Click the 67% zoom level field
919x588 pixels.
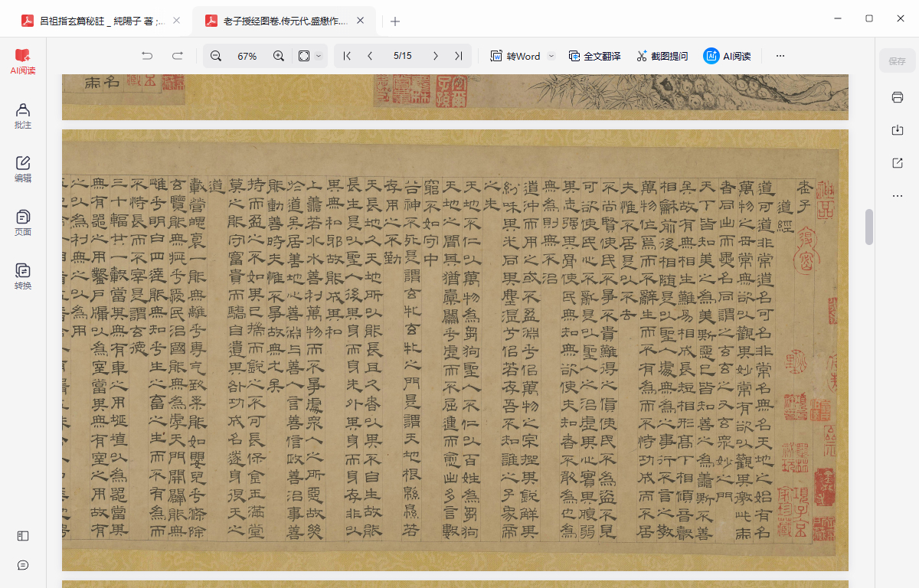pos(247,56)
